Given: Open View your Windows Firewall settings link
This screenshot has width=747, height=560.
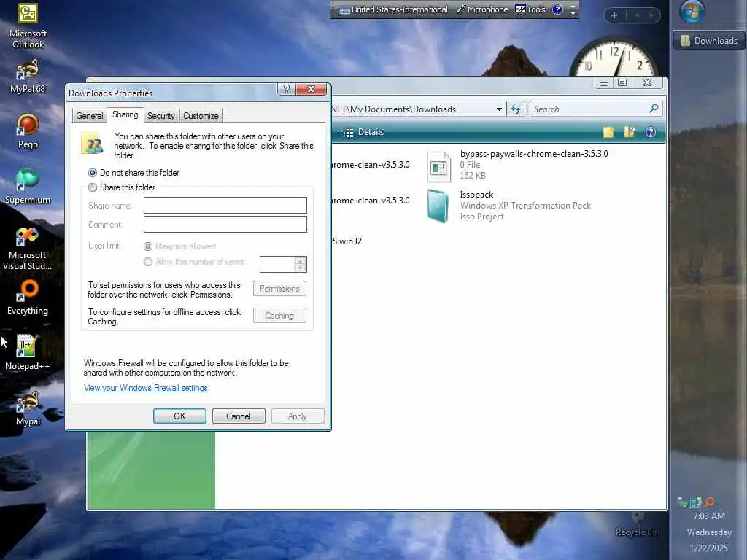Looking at the screenshot, I should [x=146, y=388].
